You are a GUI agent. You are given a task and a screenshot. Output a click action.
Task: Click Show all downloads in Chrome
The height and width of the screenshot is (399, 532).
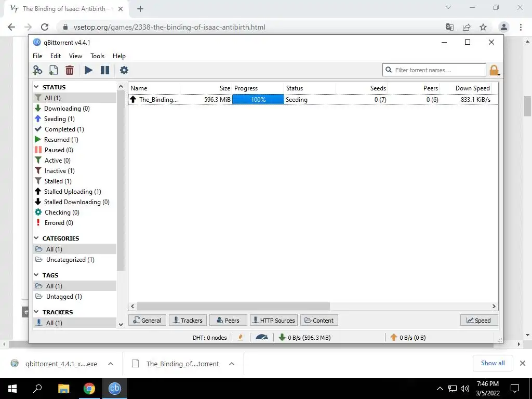tap(493, 363)
